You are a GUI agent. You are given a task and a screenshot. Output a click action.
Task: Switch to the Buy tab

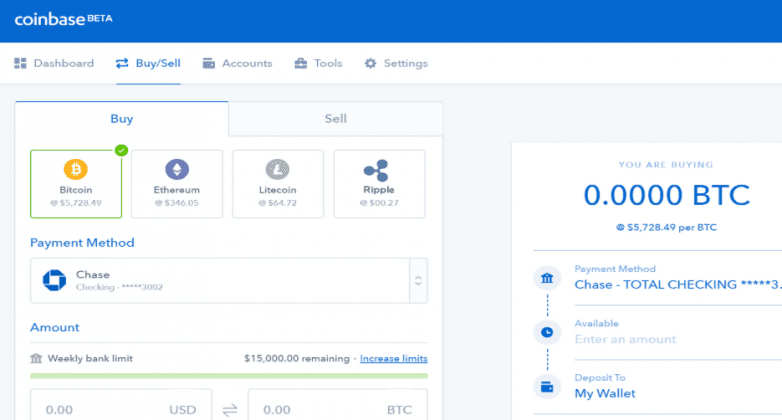pos(122,119)
